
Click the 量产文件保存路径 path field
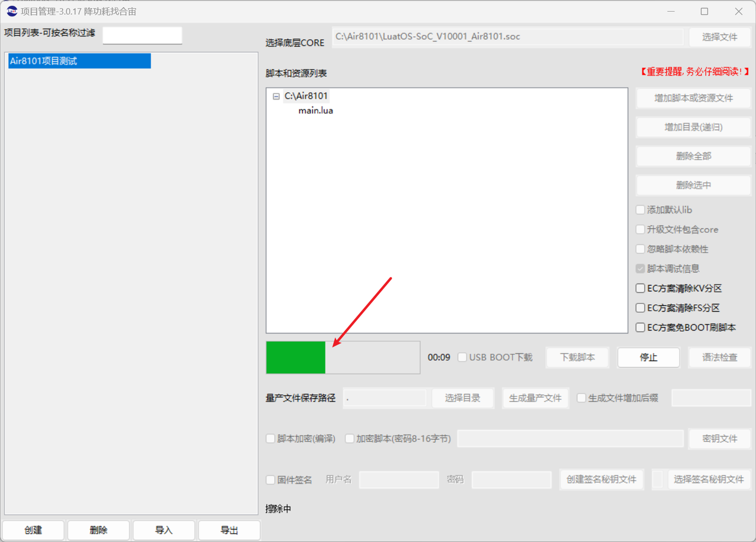pyautogui.click(x=384, y=398)
